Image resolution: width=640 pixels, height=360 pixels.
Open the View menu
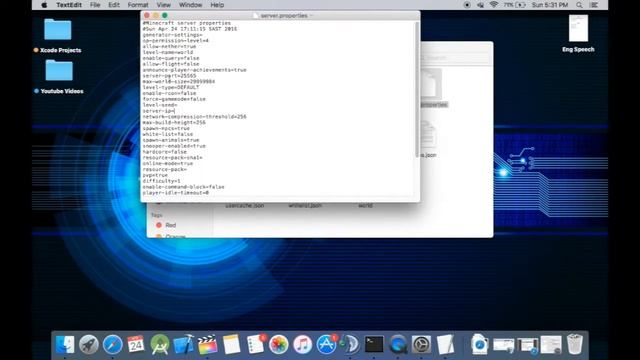click(x=164, y=5)
